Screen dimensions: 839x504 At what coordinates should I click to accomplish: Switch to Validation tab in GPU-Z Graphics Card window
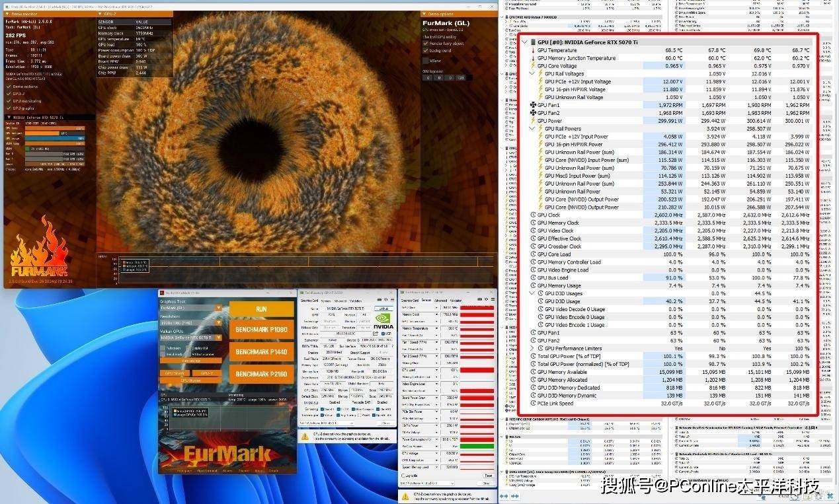[356, 301]
